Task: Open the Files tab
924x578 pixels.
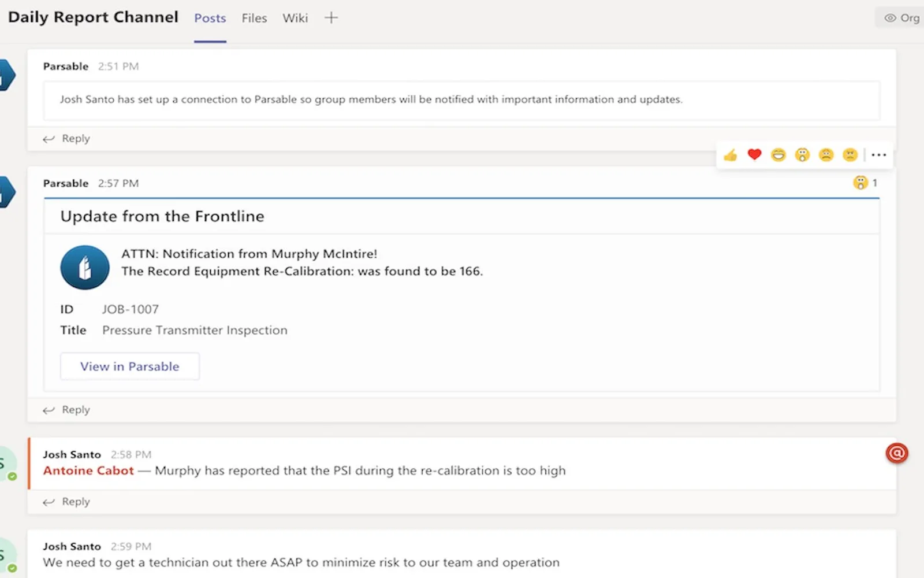Action: [254, 18]
